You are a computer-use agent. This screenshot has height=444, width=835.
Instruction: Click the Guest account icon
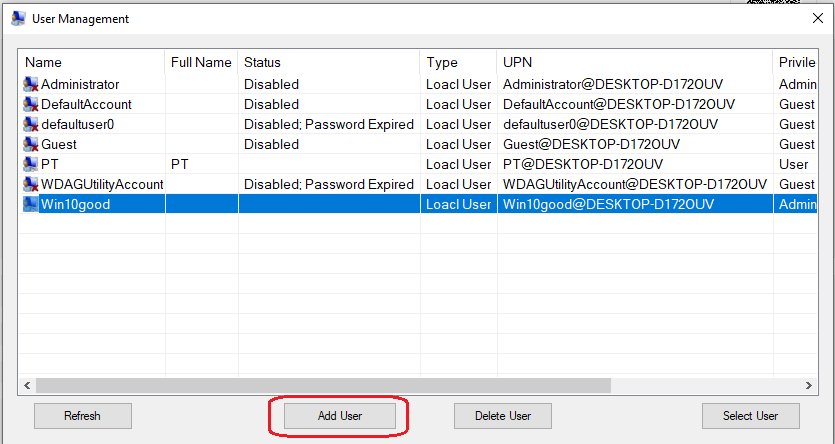tap(31, 145)
